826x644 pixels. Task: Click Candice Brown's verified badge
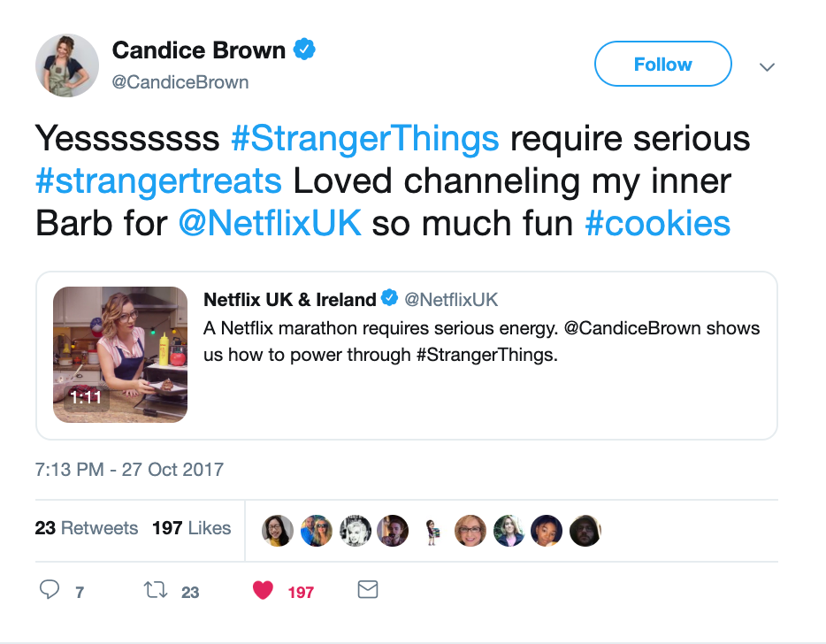[305, 51]
